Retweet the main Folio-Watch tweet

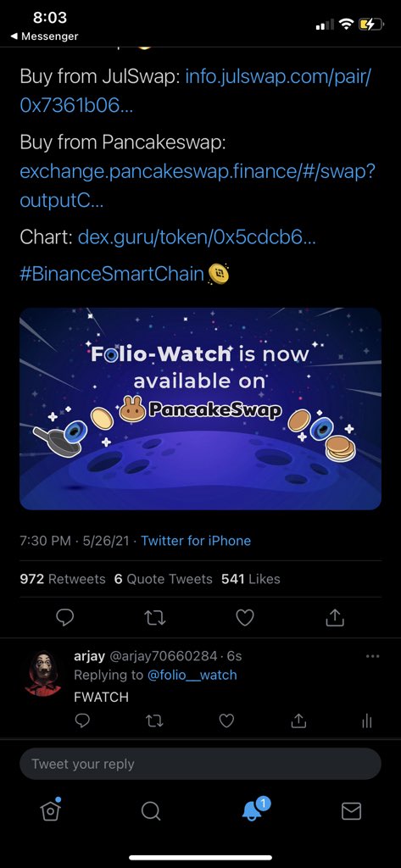(x=154, y=618)
